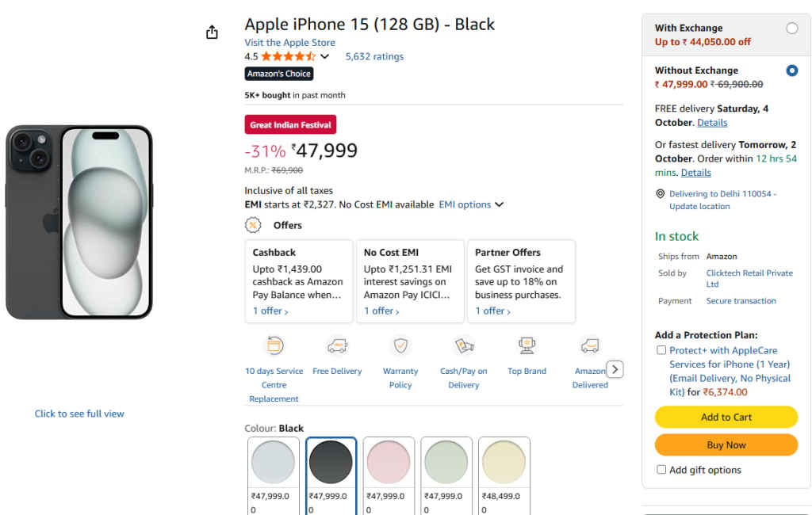Enable the Add gift options checkbox
Screen dimensions: 812x515
[x=661, y=470]
